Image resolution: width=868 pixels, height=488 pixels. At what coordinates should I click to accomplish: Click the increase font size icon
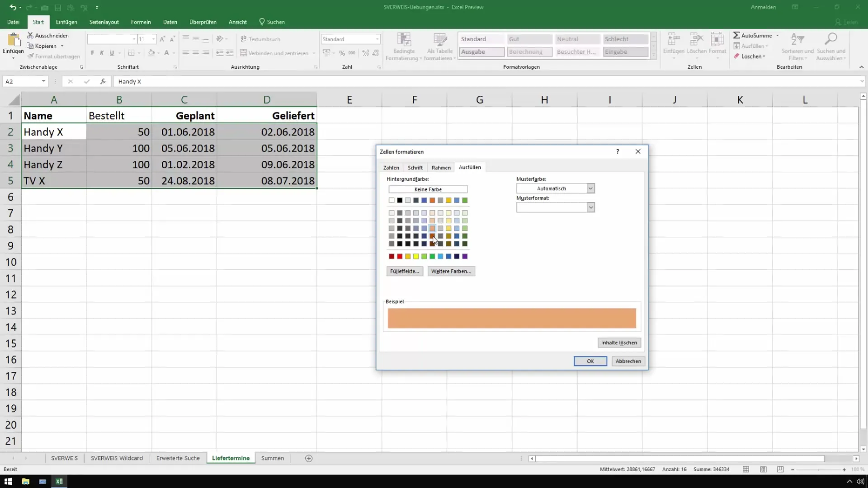(x=162, y=39)
